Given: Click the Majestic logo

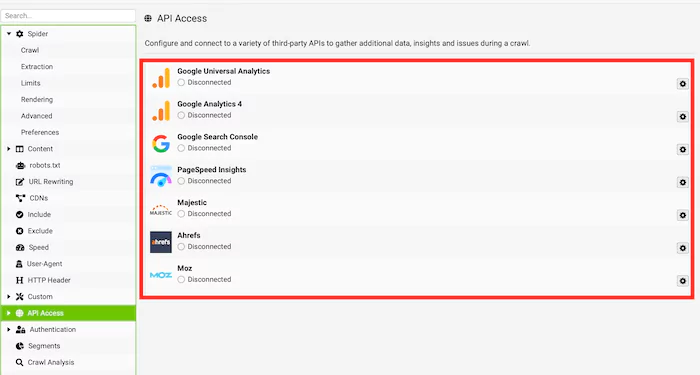Looking at the screenshot, I should (x=161, y=210).
